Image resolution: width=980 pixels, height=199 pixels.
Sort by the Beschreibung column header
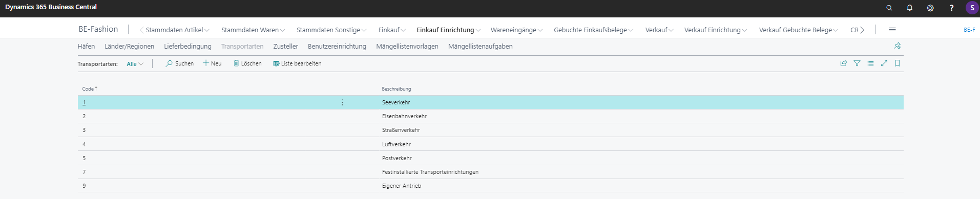[x=397, y=89]
